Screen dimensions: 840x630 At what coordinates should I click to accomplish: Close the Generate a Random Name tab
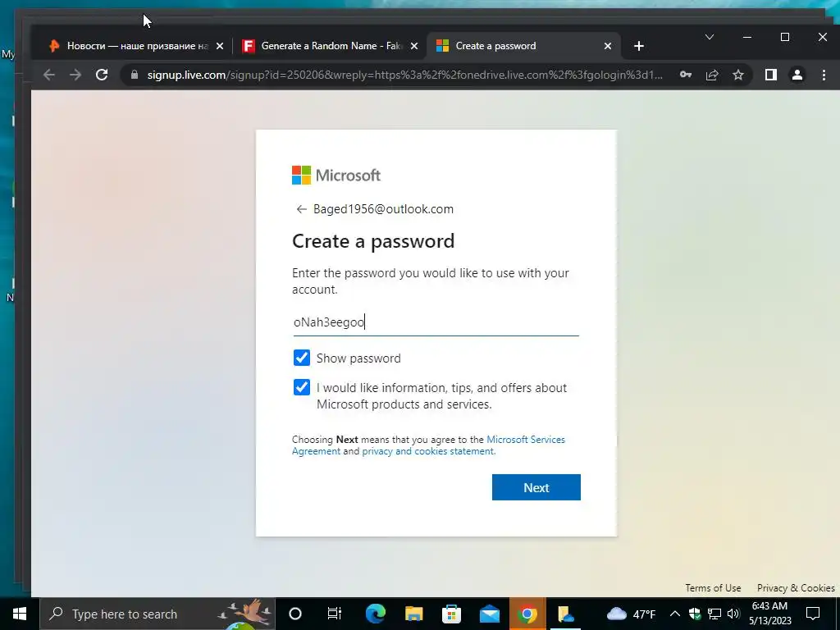pyautogui.click(x=414, y=46)
